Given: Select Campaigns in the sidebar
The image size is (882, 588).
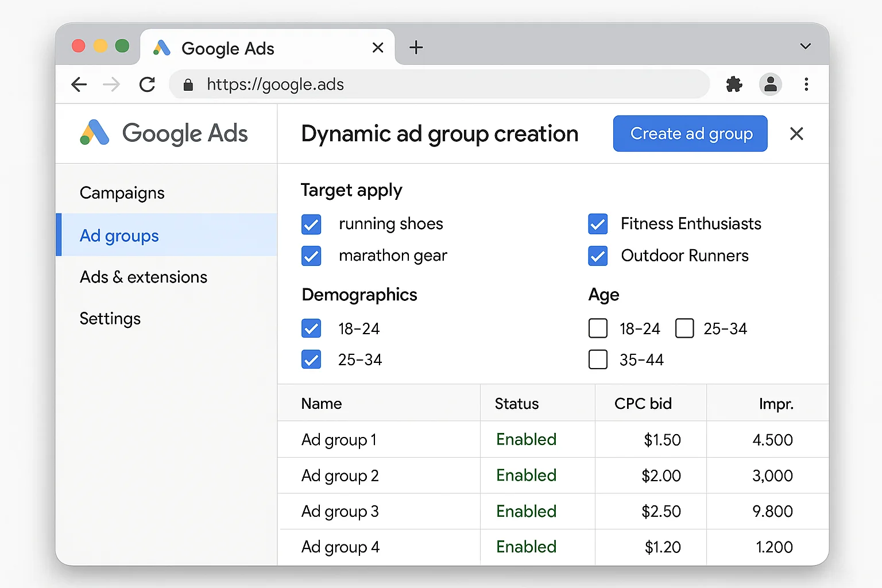Looking at the screenshot, I should (122, 192).
